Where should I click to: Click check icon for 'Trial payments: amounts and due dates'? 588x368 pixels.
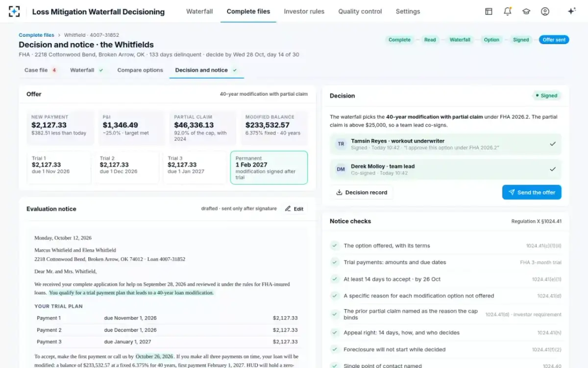point(334,262)
